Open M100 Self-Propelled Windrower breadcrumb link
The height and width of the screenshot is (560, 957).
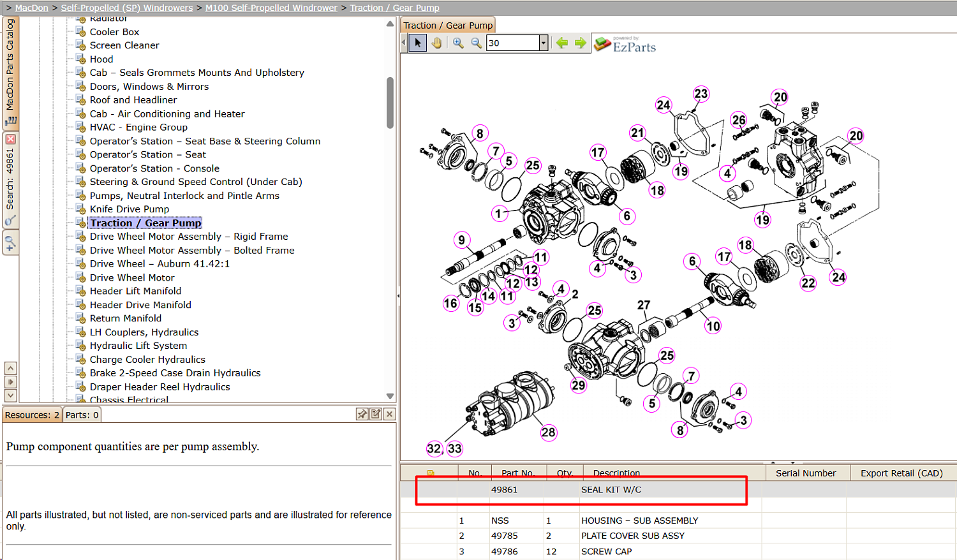pyautogui.click(x=271, y=8)
